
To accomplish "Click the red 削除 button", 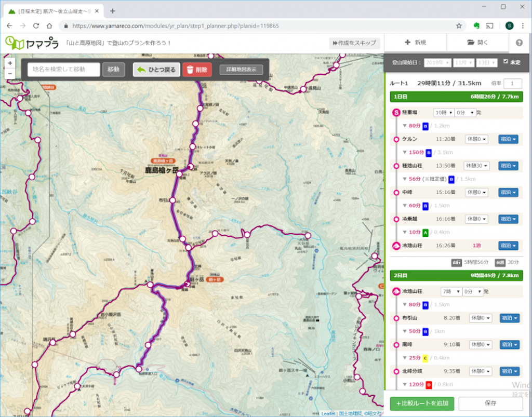I will (x=197, y=70).
